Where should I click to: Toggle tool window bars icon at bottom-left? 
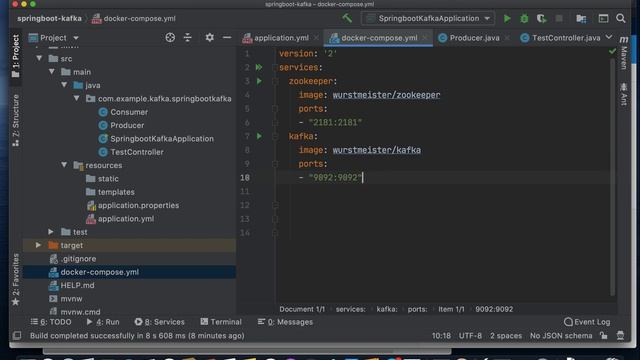(17, 336)
